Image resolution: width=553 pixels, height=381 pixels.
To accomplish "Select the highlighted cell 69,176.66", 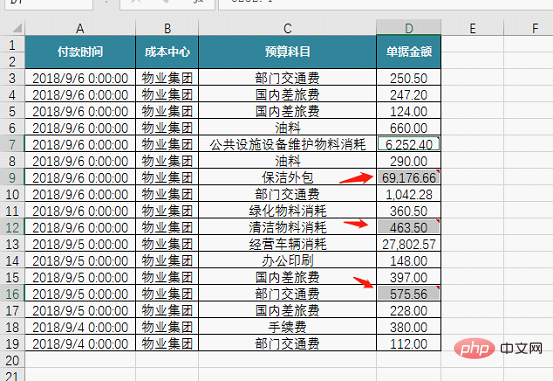I will (409, 177).
